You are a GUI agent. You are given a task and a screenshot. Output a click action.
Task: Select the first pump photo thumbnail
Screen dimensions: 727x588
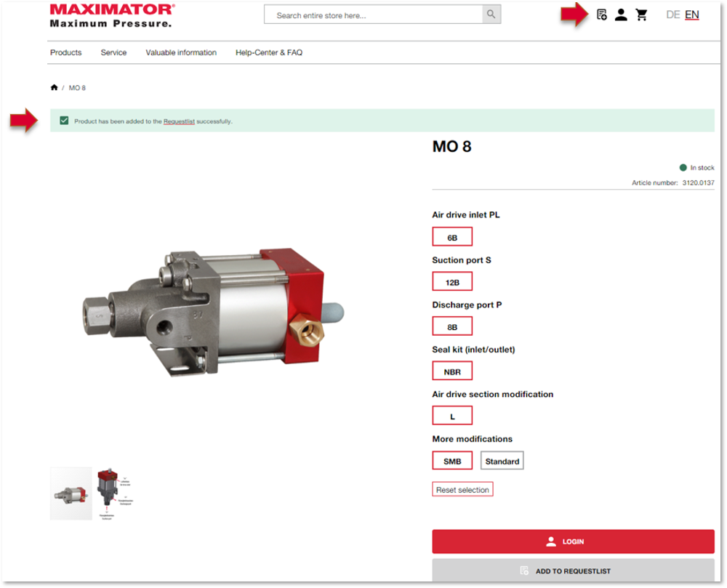pos(71,494)
